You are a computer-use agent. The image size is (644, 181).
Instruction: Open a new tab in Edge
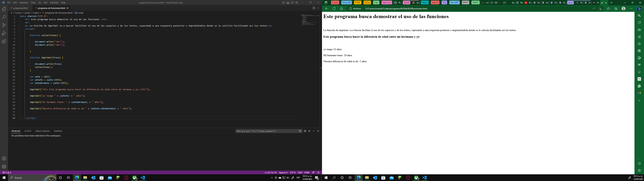click(x=611, y=3)
